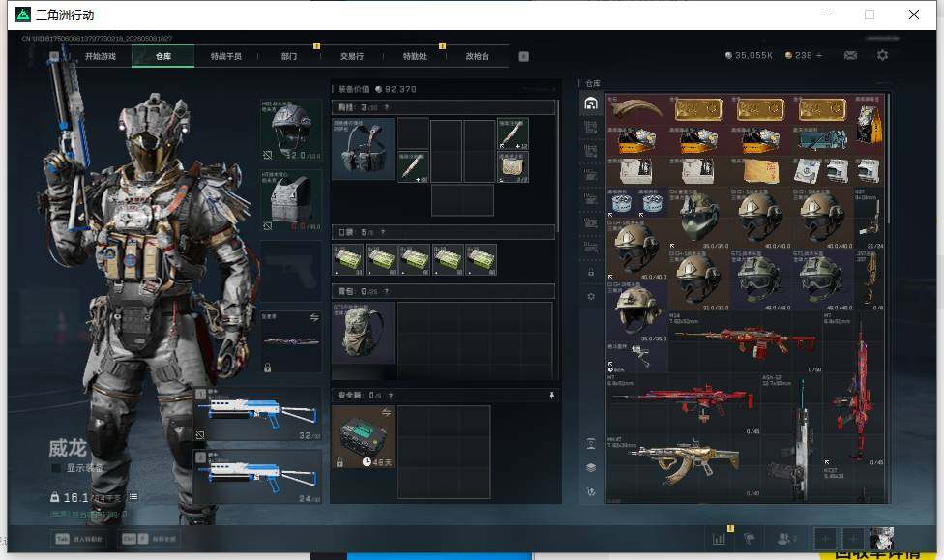This screenshot has width=944, height=560.
Task: Select the green-visor helmet in warehouse
Action: [x=698, y=218]
